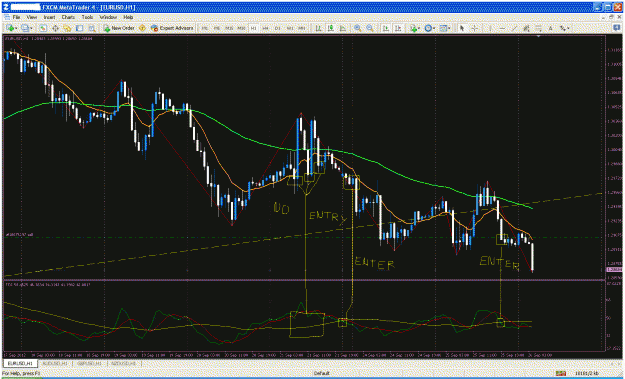The image size is (625, 379).
Task: Toggle the Expert Advisors button
Action: 172,28
